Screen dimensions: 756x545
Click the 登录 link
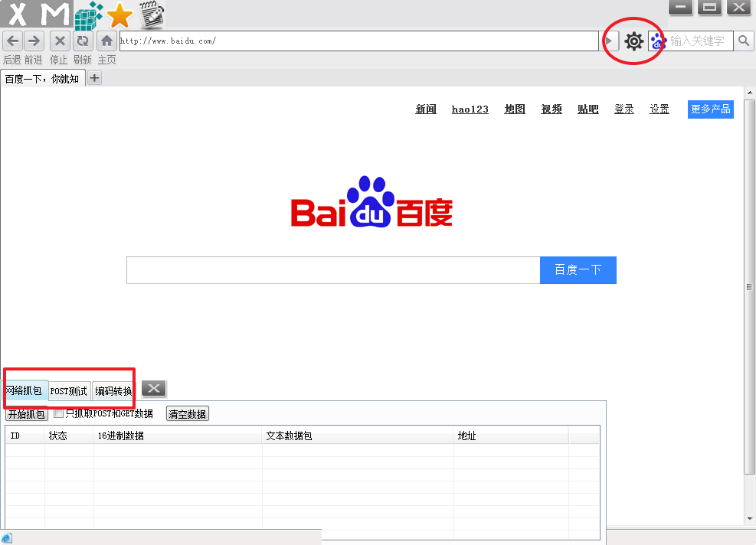tap(624, 109)
